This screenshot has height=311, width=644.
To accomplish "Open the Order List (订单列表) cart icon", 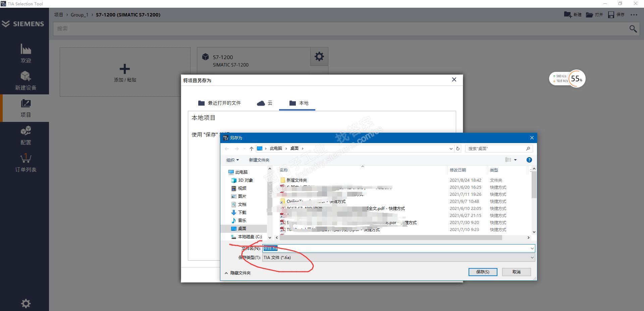I will click(25, 163).
